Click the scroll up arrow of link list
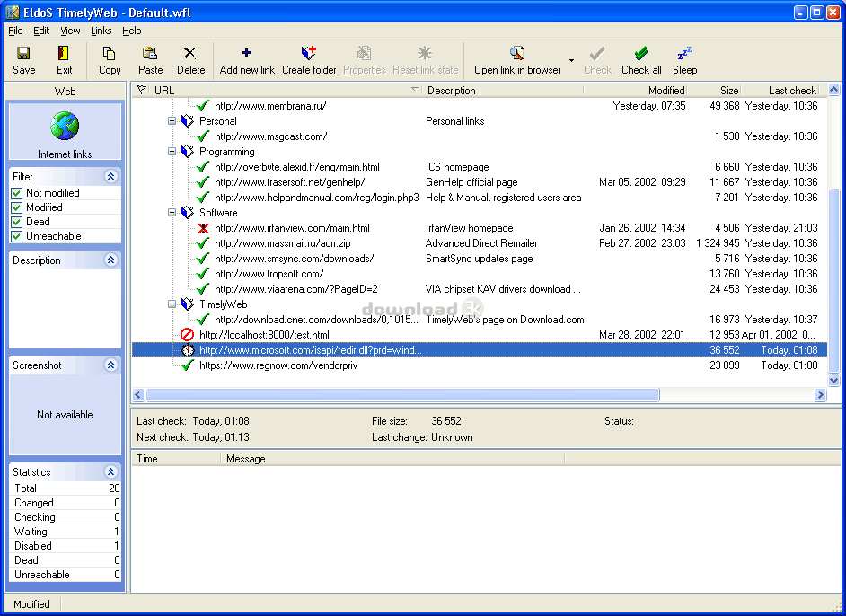 (x=833, y=90)
